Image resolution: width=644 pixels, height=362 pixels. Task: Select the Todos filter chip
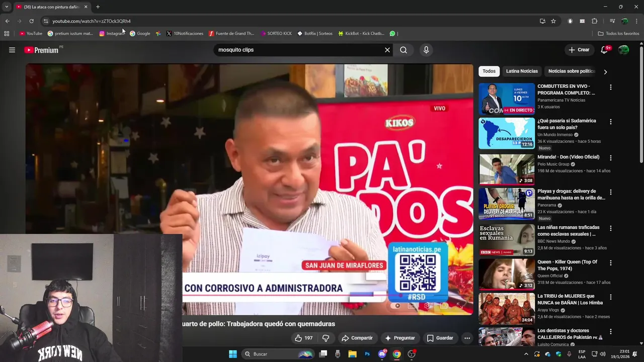point(489,71)
